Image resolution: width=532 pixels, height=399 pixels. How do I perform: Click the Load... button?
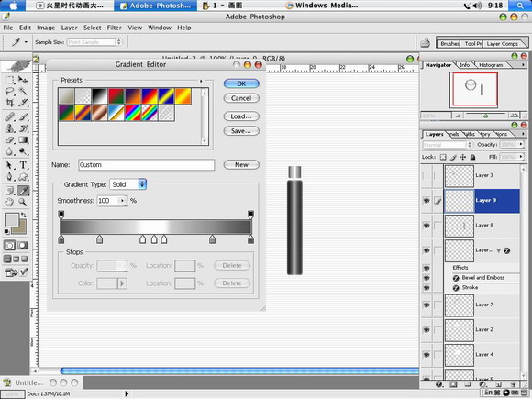click(241, 116)
